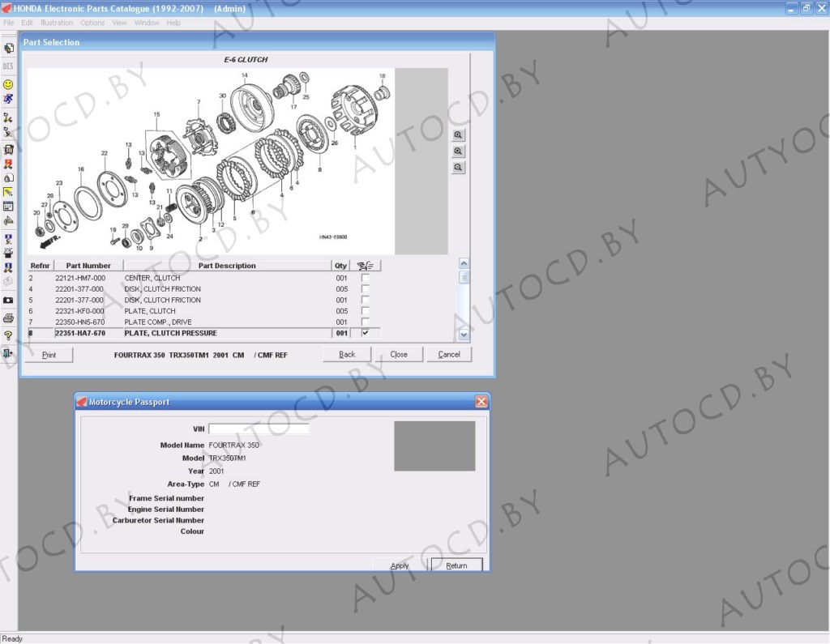Click the yellow smiley face sidebar icon
Screen dimensions: 830x644
(x=8, y=83)
